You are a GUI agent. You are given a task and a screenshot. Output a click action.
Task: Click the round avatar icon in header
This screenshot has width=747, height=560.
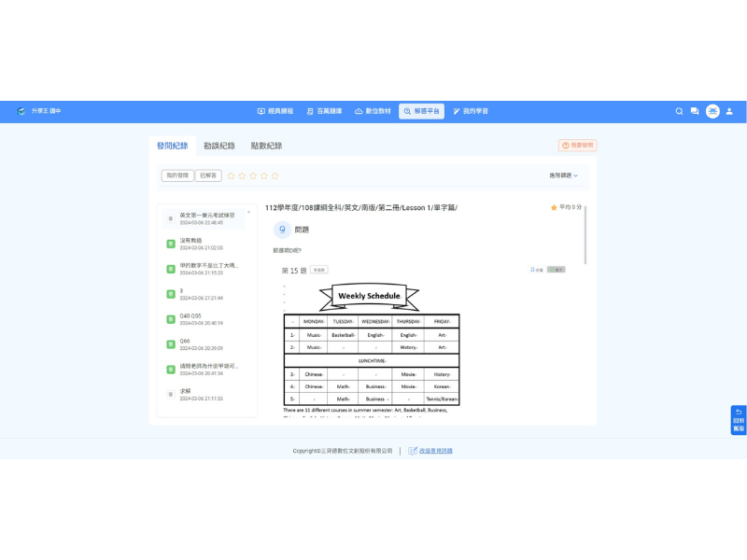pyautogui.click(x=712, y=111)
